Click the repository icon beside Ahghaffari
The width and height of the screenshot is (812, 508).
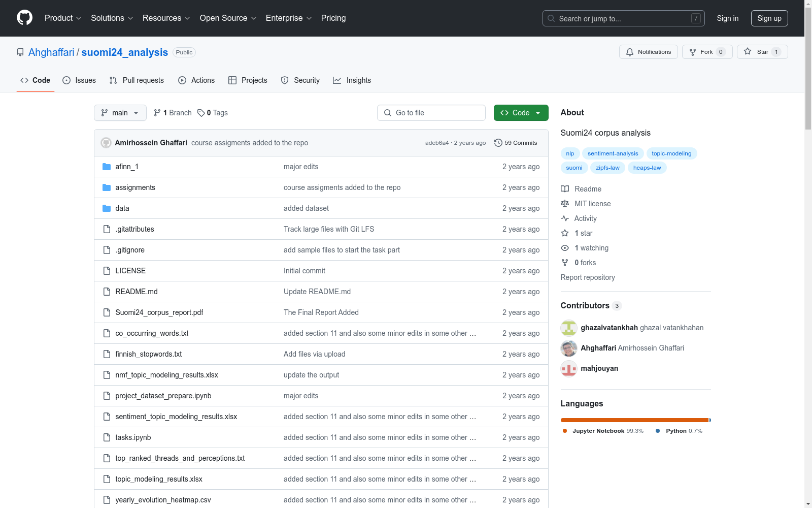pos(20,52)
